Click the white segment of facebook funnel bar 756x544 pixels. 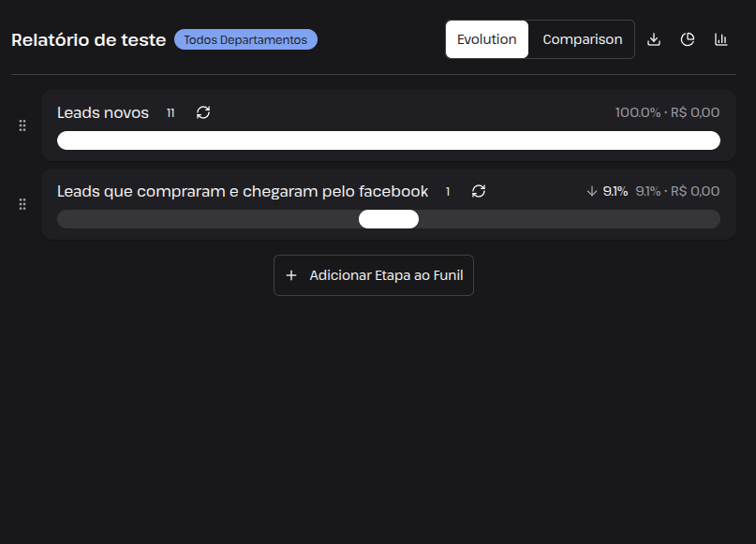tap(389, 219)
